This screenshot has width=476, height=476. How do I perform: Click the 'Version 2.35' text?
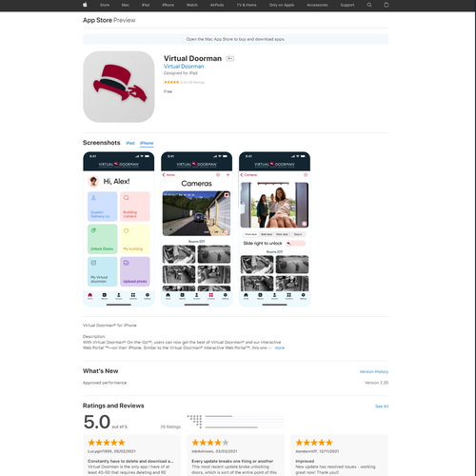click(376, 383)
